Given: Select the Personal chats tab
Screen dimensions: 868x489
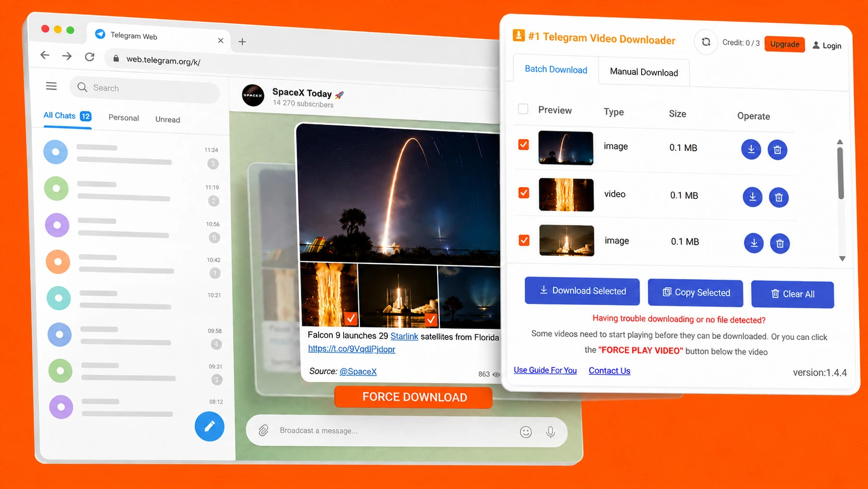Looking at the screenshot, I should point(124,117).
